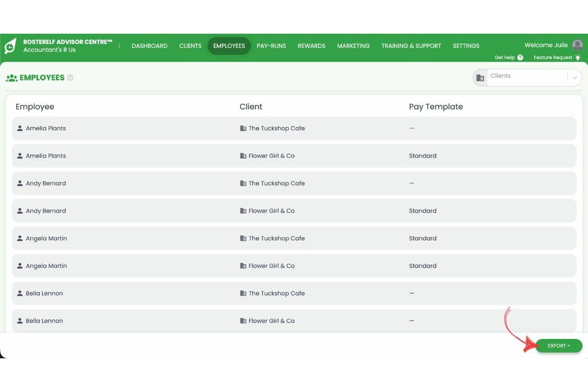The height and width of the screenshot is (392, 588).
Task: Select Amelia Plants in Flower Girl & Co row
Action: pyautogui.click(x=46, y=156)
